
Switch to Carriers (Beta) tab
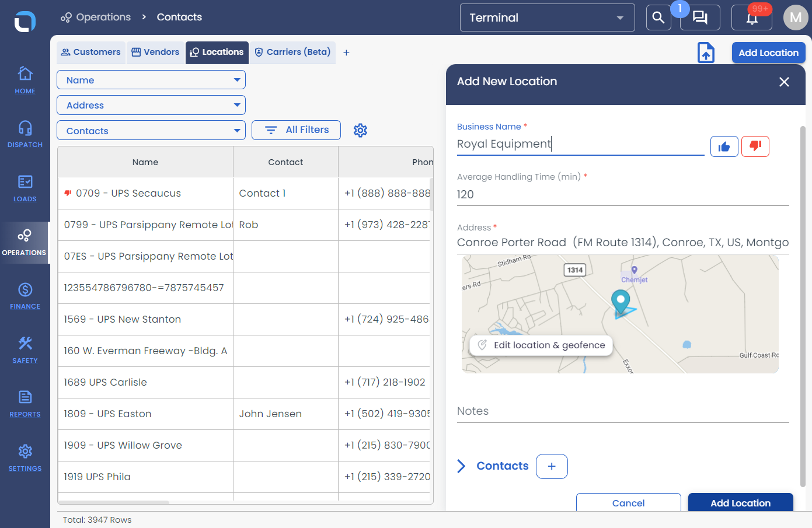(x=292, y=52)
